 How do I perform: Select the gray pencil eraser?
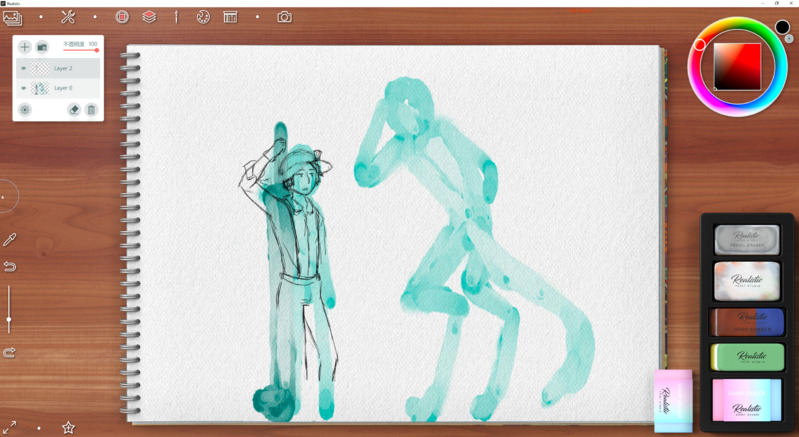(x=747, y=239)
